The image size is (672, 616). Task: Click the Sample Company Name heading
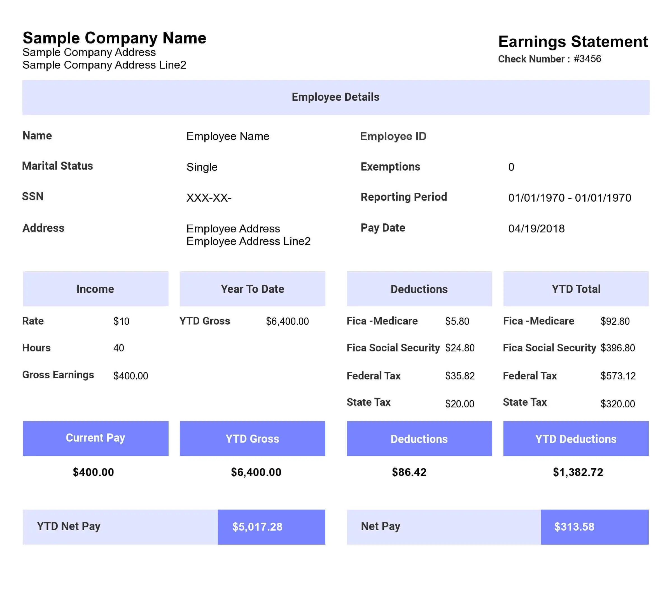coord(114,38)
